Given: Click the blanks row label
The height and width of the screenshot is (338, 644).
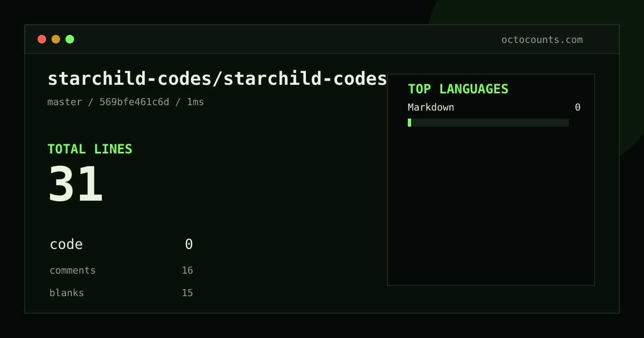Looking at the screenshot, I should coord(67,293).
